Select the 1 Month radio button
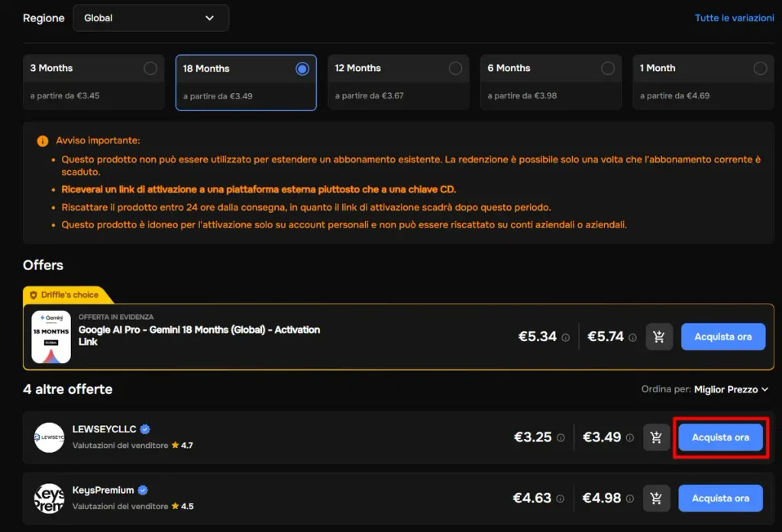This screenshot has width=782, height=532. pyautogui.click(x=760, y=68)
